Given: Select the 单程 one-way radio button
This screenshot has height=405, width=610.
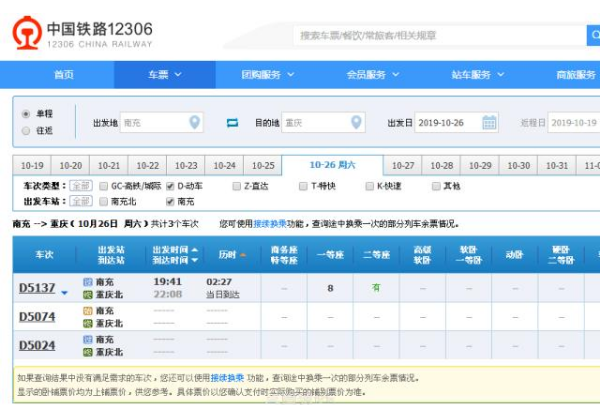Looking at the screenshot, I should (26, 114).
